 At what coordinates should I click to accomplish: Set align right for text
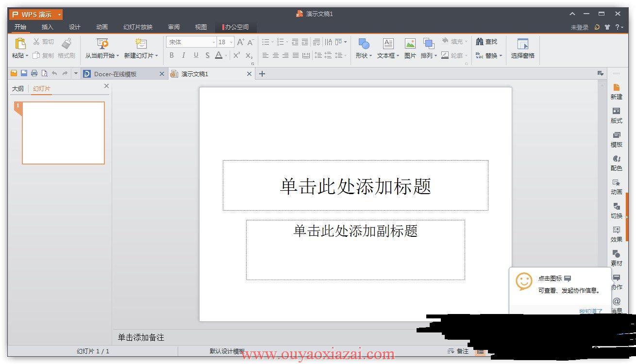[285, 55]
